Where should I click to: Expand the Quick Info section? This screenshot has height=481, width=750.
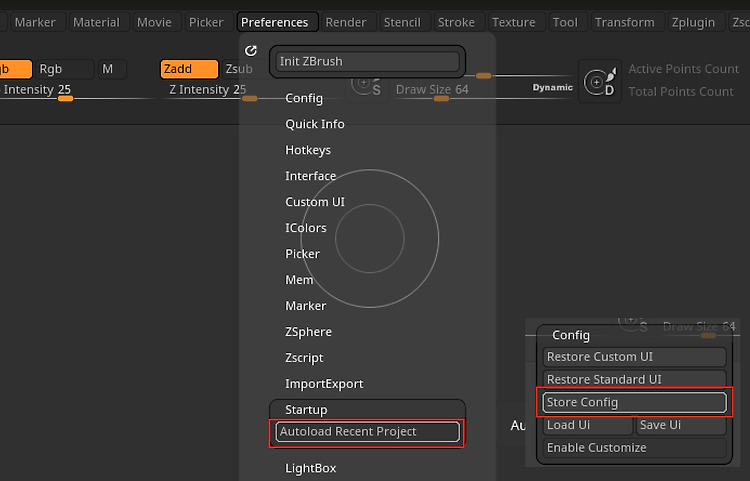315,124
